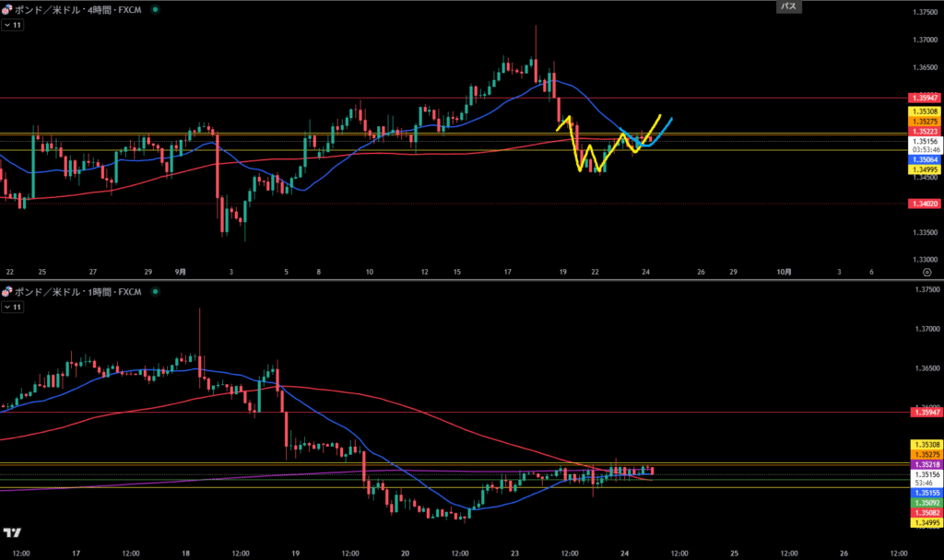Click the green 1.35092 price label on lower chart
The width and height of the screenshot is (944, 560).
coord(924,503)
